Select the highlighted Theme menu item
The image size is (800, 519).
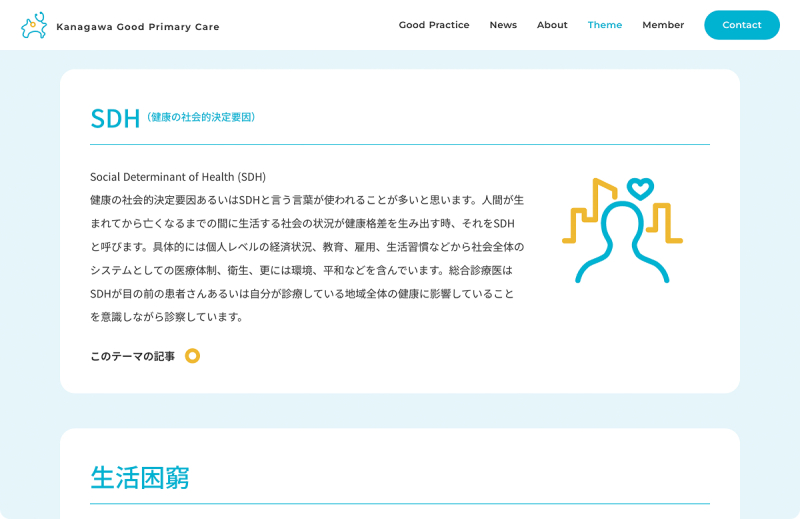604,25
